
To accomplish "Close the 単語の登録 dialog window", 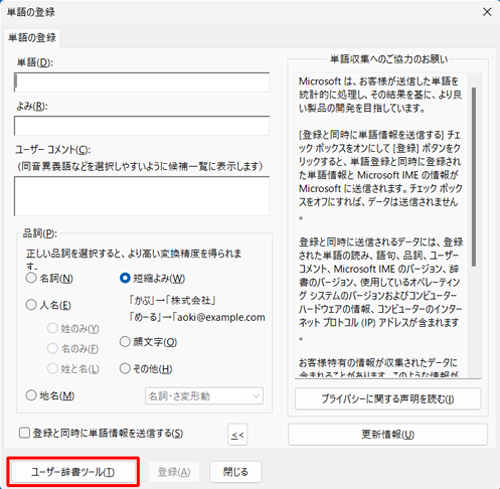I will tap(487, 12).
